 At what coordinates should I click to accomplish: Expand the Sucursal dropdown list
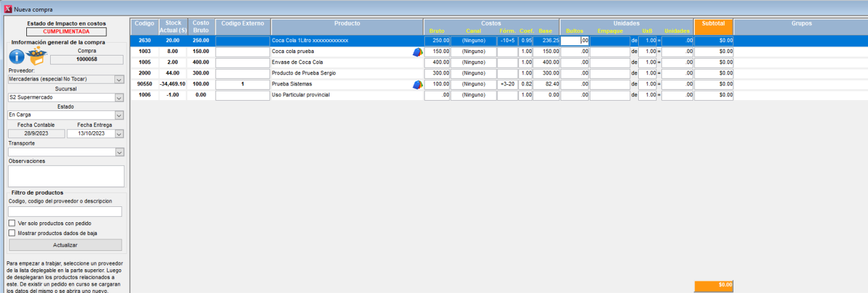click(x=119, y=98)
